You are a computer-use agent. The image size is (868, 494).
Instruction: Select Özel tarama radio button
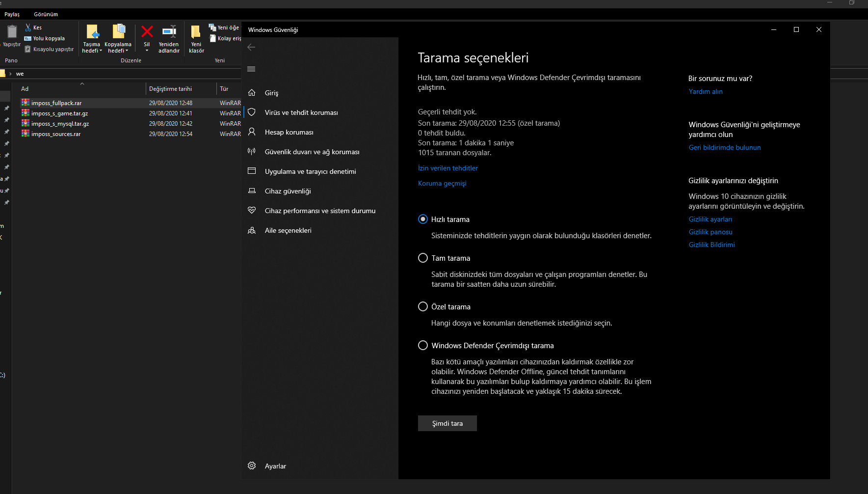(x=423, y=306)
